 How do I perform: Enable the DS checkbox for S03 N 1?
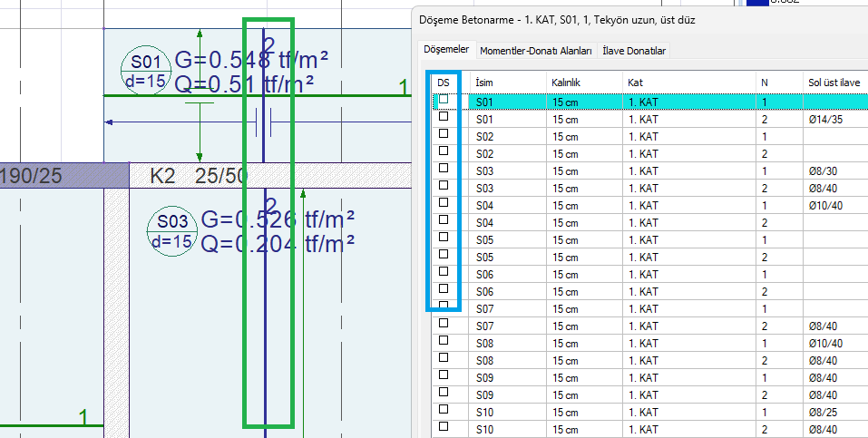pos(444,168)
